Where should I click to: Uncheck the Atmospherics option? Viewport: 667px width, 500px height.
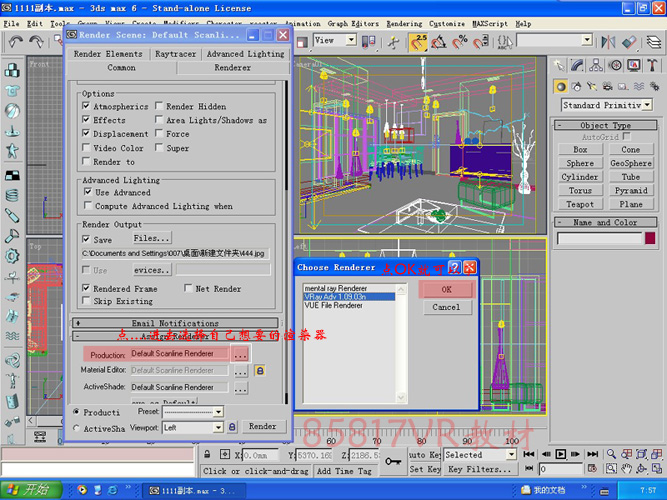point(86,106)
